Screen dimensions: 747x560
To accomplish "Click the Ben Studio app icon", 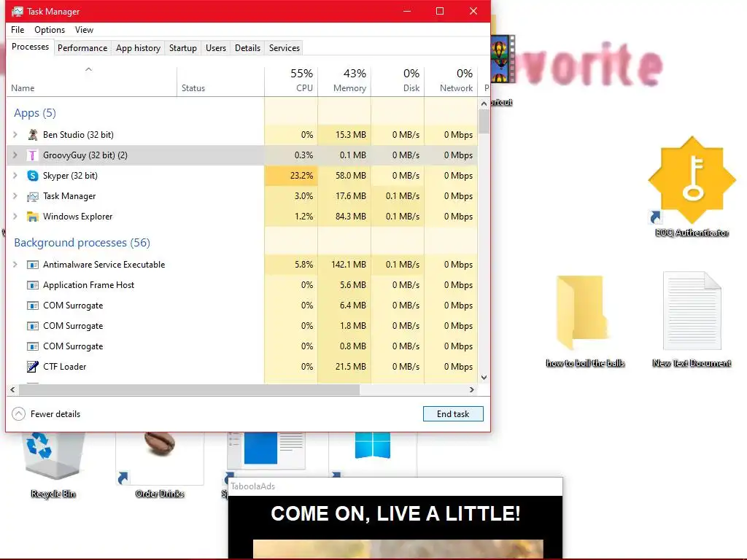I will click(32, 135).
